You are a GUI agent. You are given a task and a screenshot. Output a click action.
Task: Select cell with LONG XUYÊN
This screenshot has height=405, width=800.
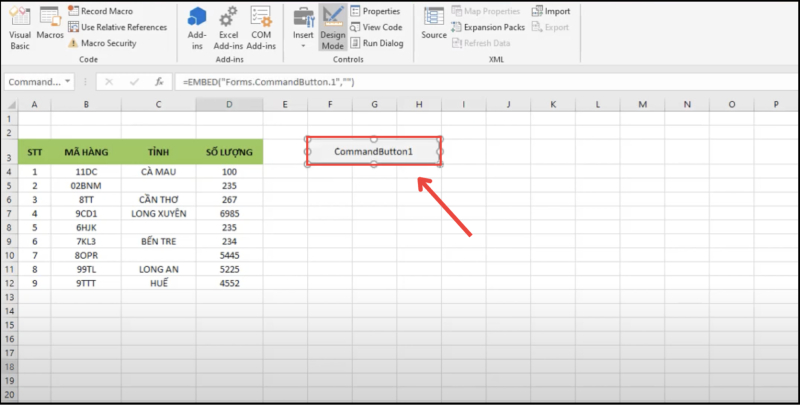point(159,213)
